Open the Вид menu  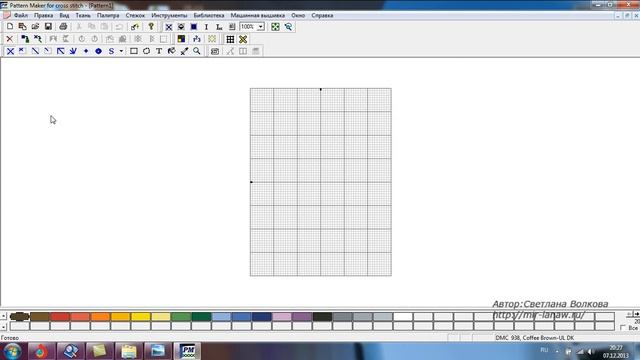tap(64, 16)
